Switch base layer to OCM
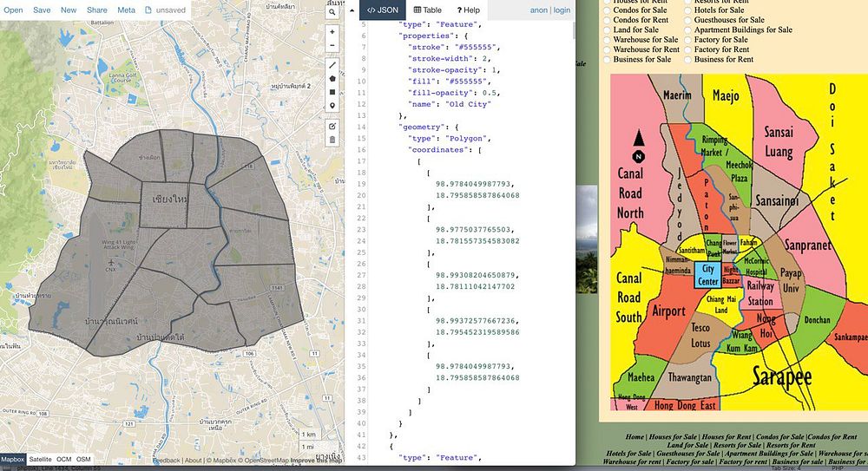This screenshot has width=868, height=471. pyautogui.click(x=63, y=460)
